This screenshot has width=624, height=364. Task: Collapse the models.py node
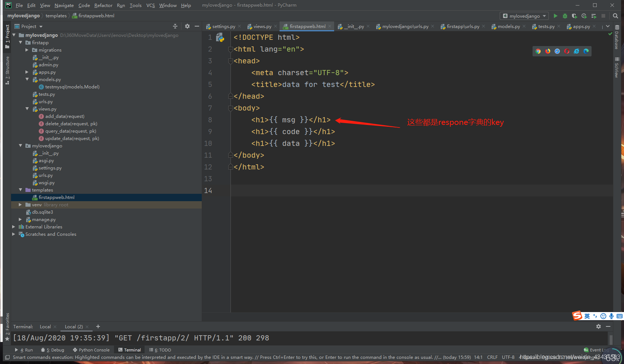[x=27, y=80]
